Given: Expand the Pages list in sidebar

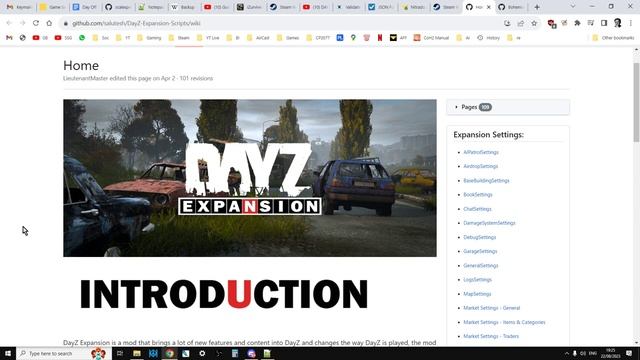Looking at the screenshot, I should click(x=508, y=107).
